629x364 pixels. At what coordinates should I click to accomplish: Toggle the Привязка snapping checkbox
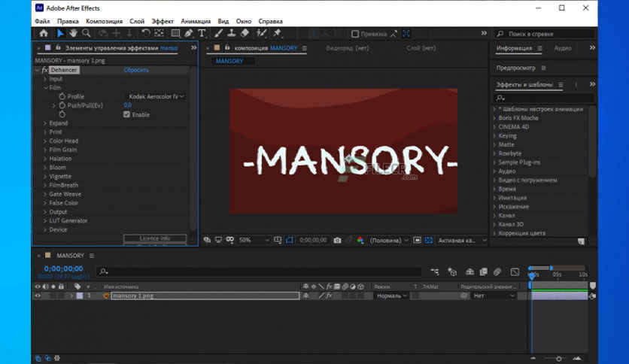point(355,33)
